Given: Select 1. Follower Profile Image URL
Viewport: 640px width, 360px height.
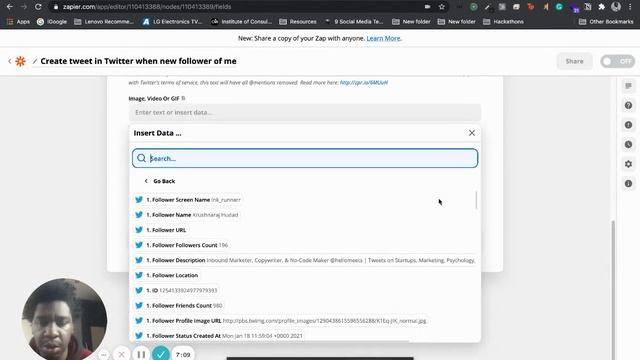Looking at the screenshot, I should pos(281,320).
